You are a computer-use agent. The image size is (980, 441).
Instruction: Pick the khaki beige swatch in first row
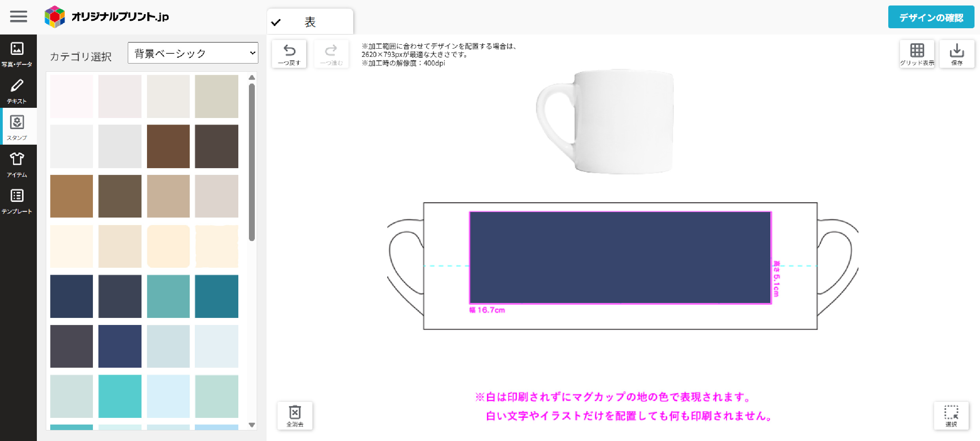click(216, 96)
